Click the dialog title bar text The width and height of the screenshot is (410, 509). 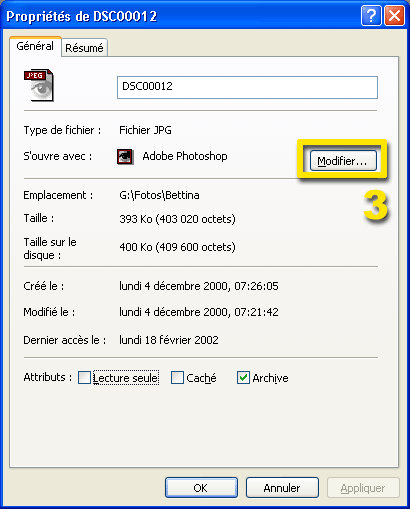pyautogui.click(x=82, y=16)
